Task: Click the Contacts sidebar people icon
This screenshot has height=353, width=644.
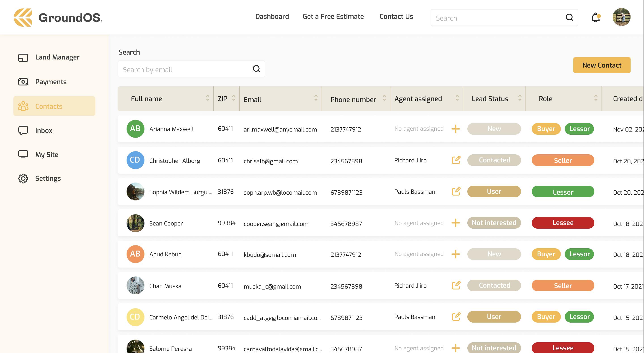Action: click(x=23, y=106)
